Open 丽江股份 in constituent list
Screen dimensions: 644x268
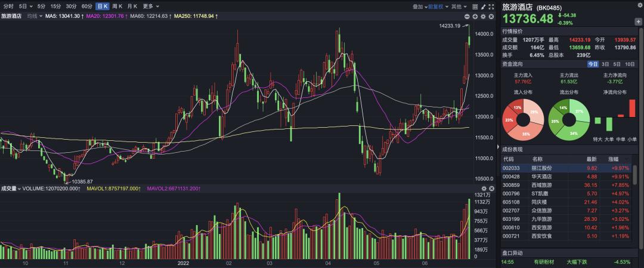pyautogui.click(x=542, y=168)
